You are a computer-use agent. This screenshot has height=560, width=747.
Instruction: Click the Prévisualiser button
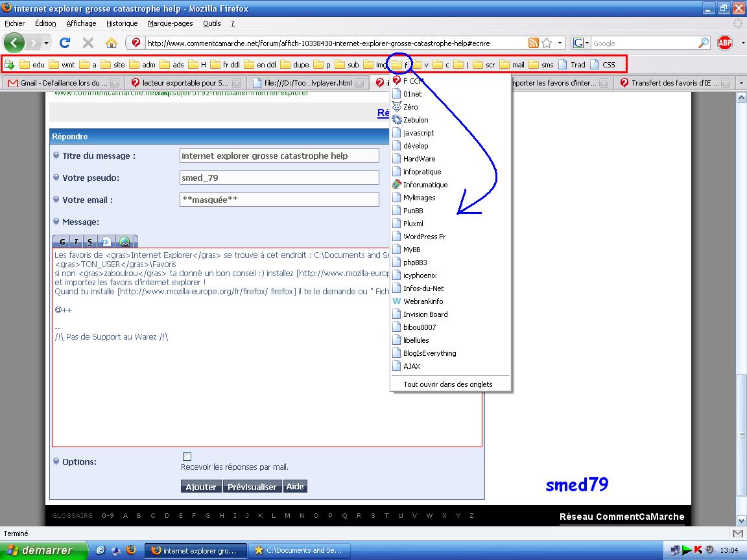coord(252,487)
